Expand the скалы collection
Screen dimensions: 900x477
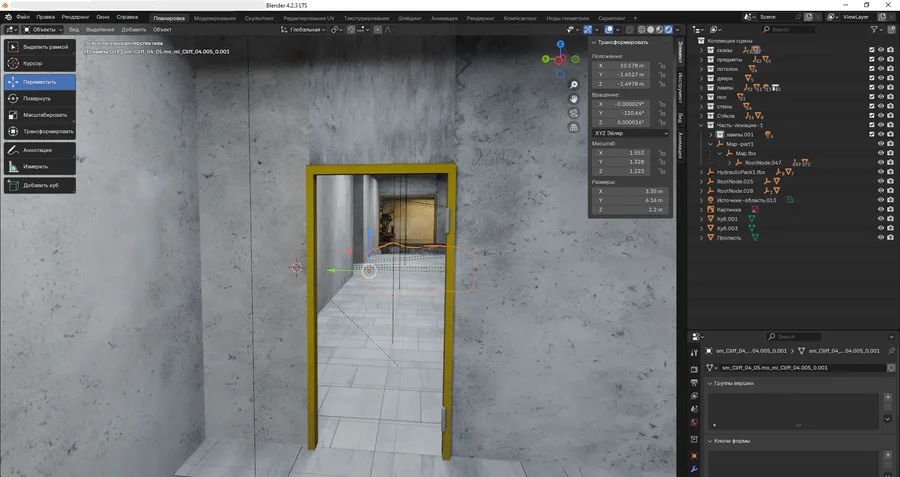pos(701,51)
